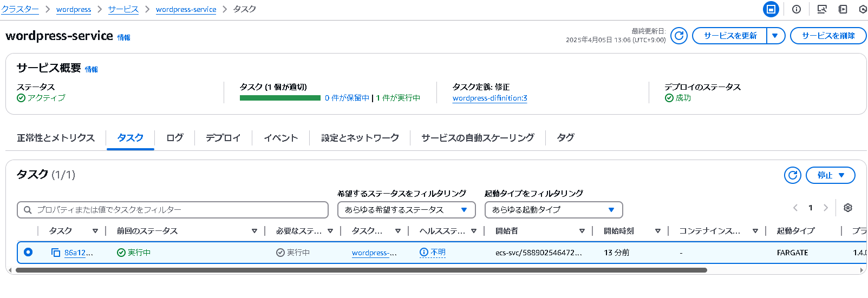Open task table preferences gear
This screenshot has height=298, width=868.
(848, 208)
